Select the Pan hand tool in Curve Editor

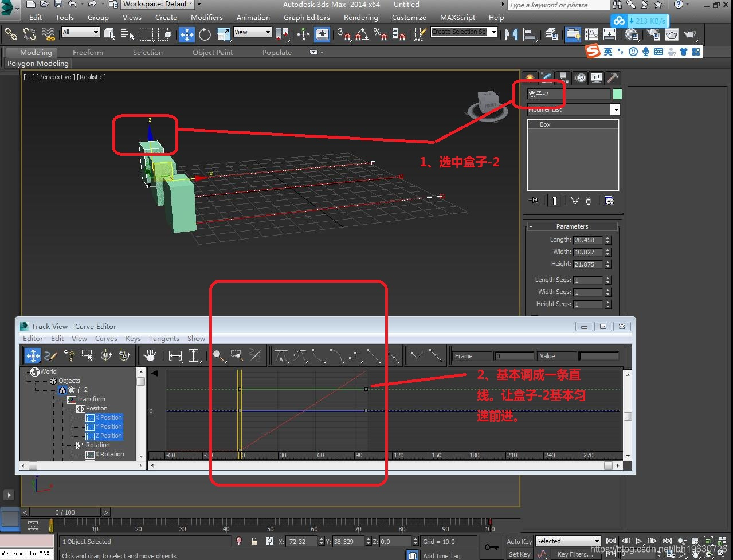click(x=150, y=356)
